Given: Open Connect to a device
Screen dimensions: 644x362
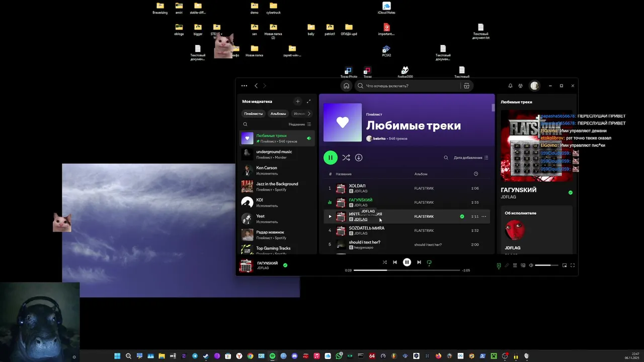Looking at the screenshot, I should (523, 265).
